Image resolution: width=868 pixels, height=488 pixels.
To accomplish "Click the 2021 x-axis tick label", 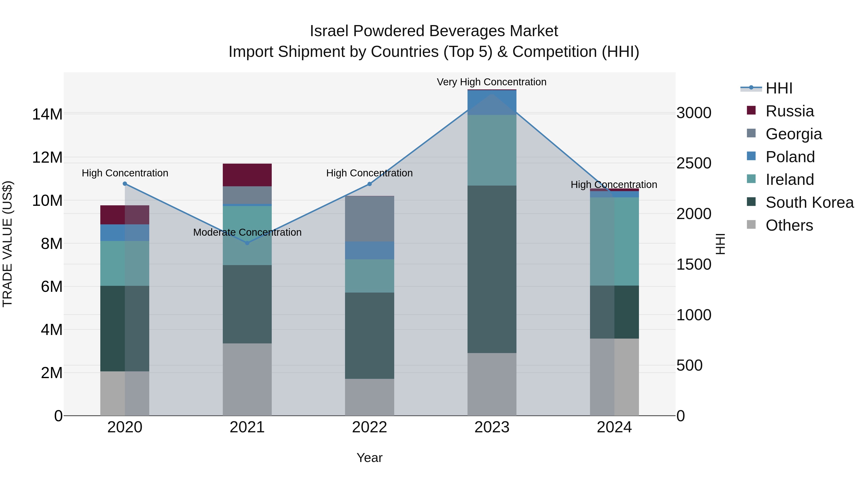I will point(247,427).
